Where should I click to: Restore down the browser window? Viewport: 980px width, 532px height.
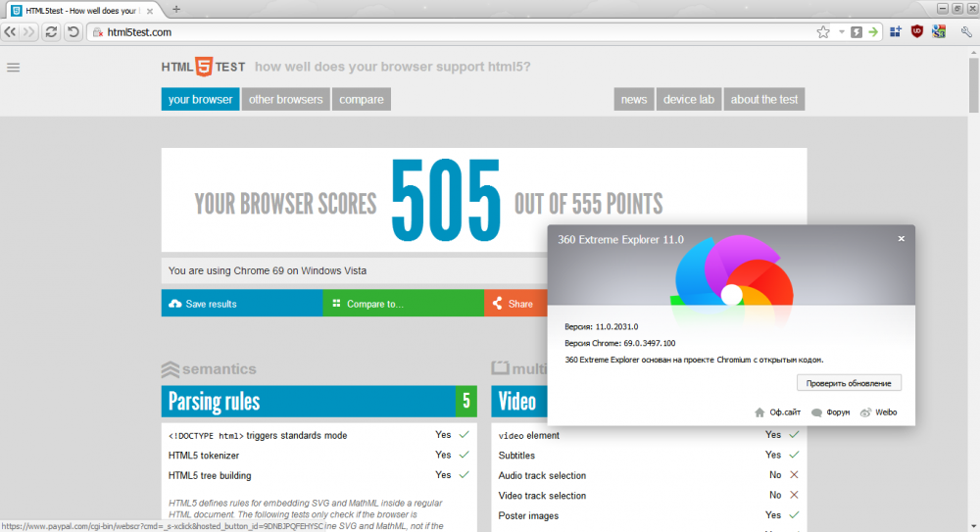tap(957, 9)
